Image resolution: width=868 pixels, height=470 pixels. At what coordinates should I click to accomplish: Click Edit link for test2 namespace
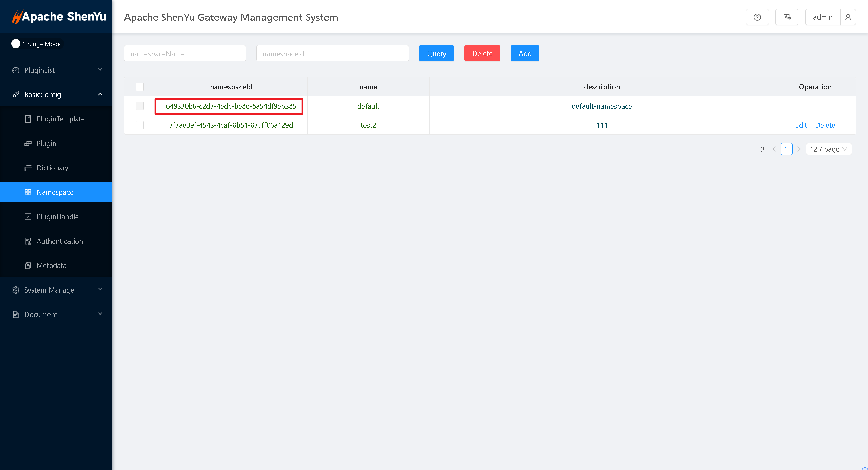pos(801,125)
